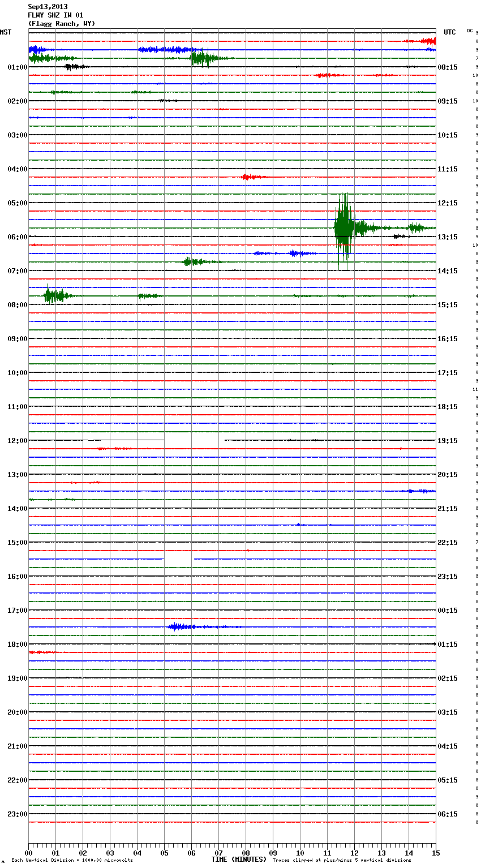
Task: Select the 15:00 MST time label
Action: point(18,543)
